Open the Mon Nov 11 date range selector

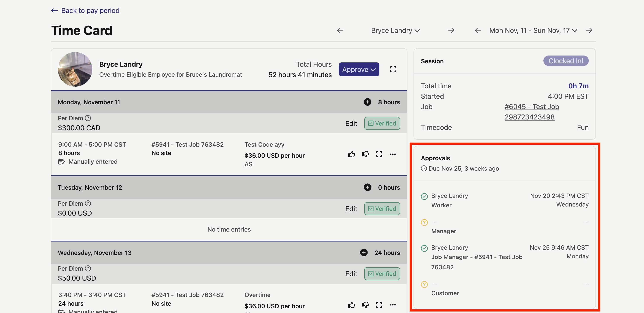[x=533, y=30]
